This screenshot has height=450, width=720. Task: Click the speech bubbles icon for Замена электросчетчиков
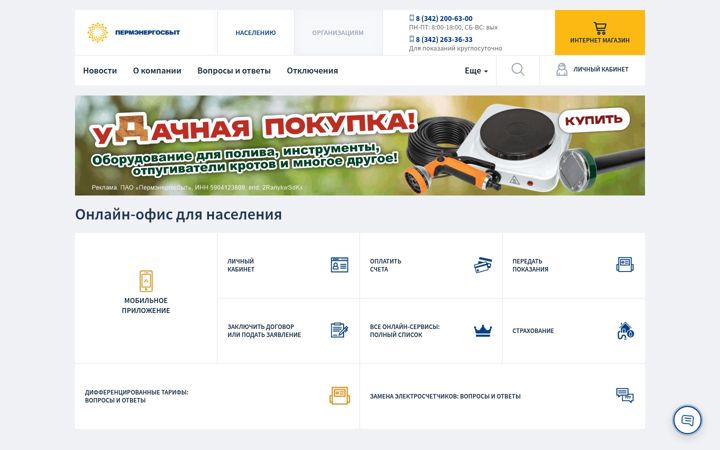(625, 395)
